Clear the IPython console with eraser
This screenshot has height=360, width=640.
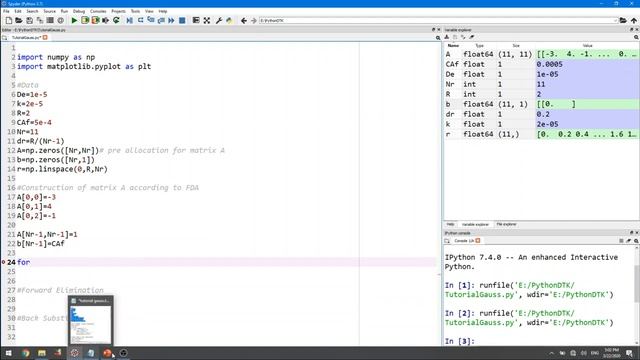tap(629, 241)
